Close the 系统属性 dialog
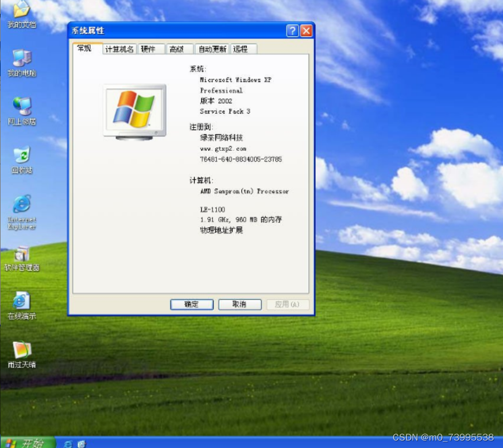The width and height of the screenshot is (503, 448). pyautogui.click(x=307, y=31)
